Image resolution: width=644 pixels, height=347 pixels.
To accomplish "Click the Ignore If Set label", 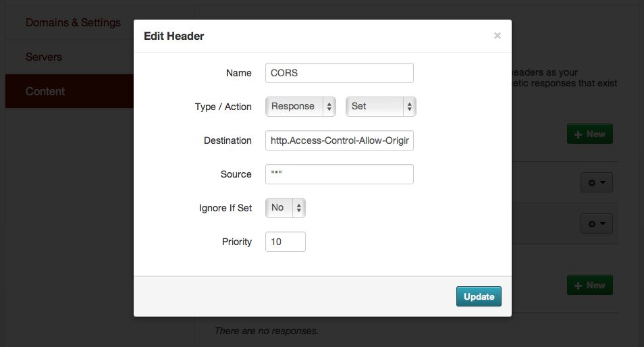I will pos(225,208).
